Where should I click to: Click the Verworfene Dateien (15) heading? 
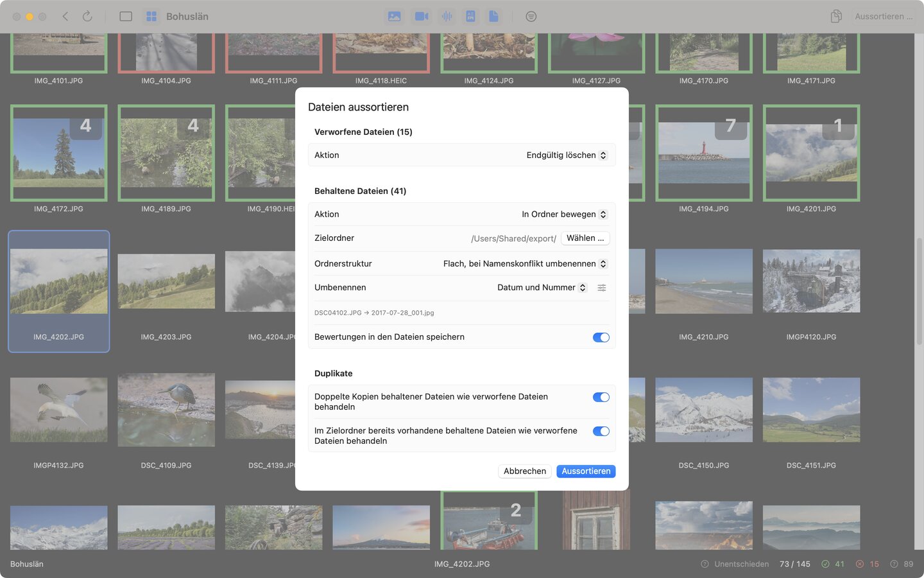tap(363, 132)
